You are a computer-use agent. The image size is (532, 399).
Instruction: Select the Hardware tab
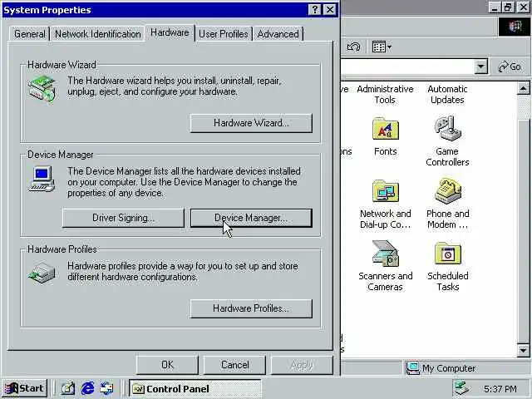point(170,32)
